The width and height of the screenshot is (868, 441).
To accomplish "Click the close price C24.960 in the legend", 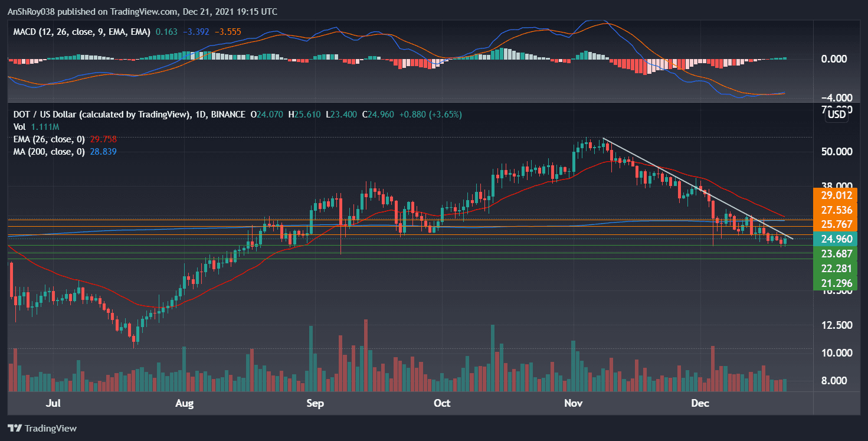I will [378, 115].
